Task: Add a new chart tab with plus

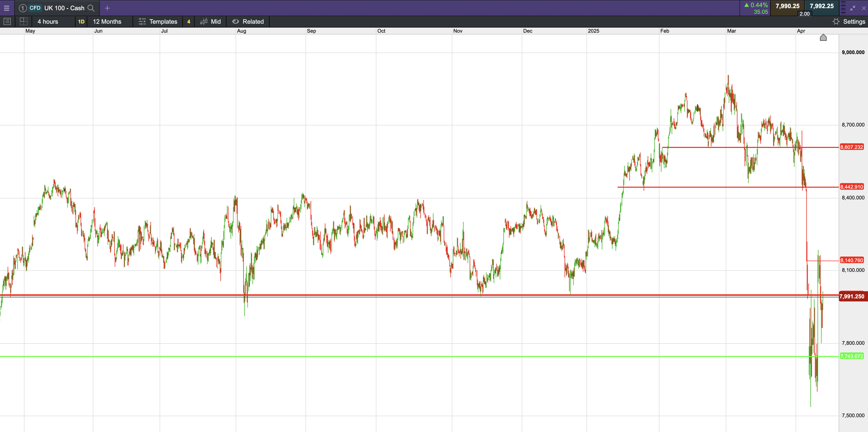Action: pyautogui.click(x=107, y=8)
